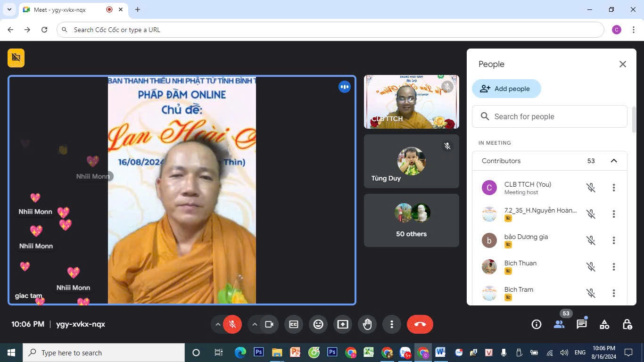This screenshot has width=644, height=362.
Task: Open meeting details info icon
Action: point(536,324)
